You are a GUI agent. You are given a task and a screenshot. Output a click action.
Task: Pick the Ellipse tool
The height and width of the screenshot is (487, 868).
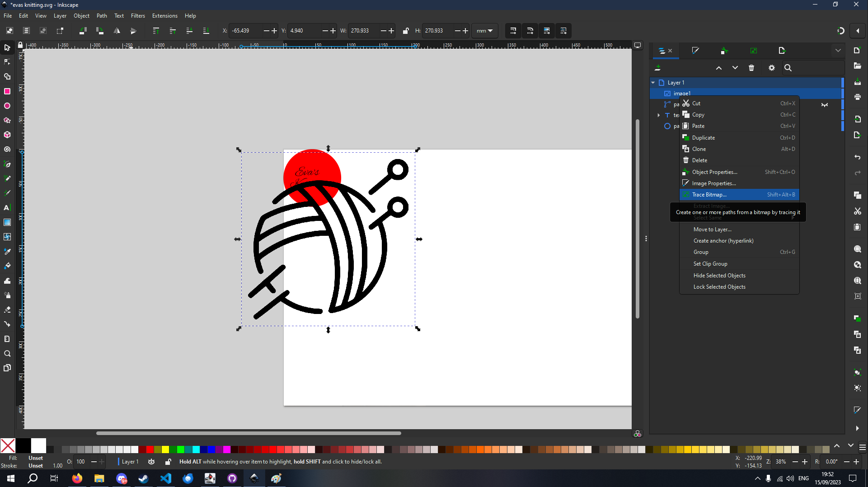pyautogui.click(x=7, y=106)
